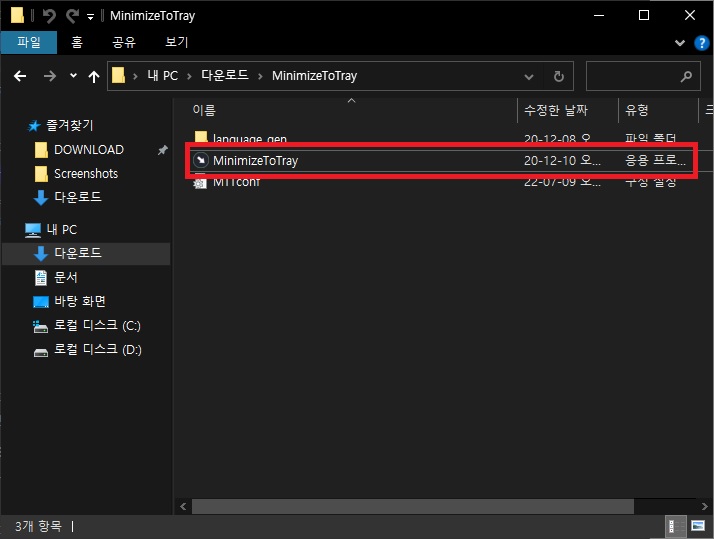The width and height of the screenshot is (714, 539).
Task: Sort by the 이름 column header
Action: click(x=204, y=110)
